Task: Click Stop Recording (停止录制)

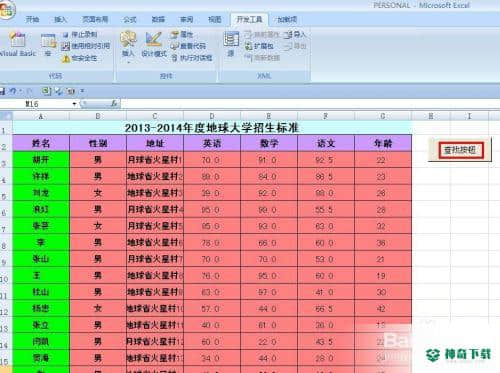Action: (80, 34)
